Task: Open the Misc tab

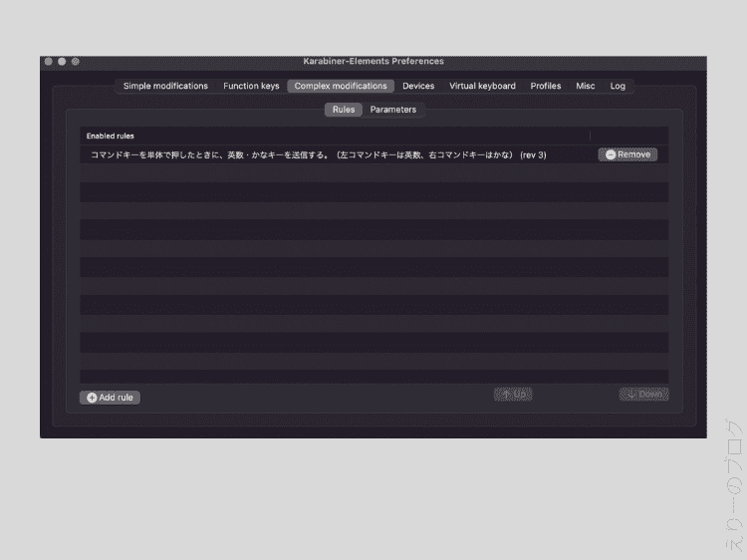Action: pyautogui.click(x=586, y=86)
